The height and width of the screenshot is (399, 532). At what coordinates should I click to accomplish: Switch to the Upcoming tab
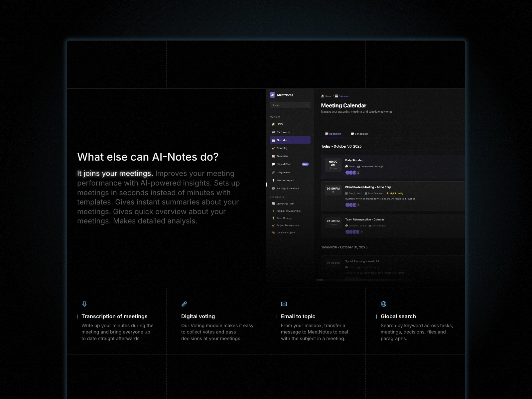(x=333, y=134)
